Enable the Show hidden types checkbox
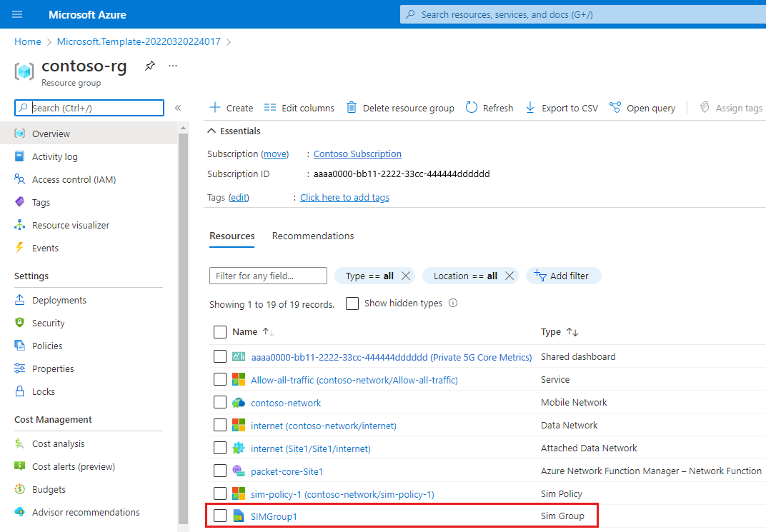 pos(352,303)
